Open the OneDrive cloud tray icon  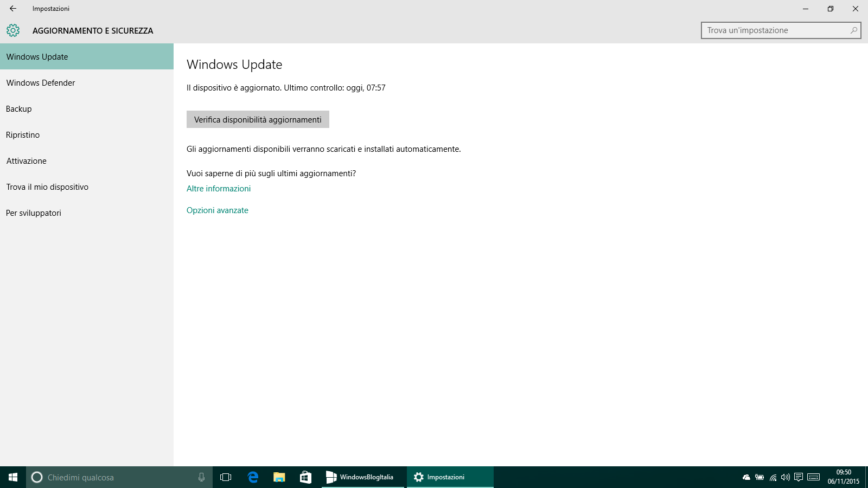pos(746,477)
